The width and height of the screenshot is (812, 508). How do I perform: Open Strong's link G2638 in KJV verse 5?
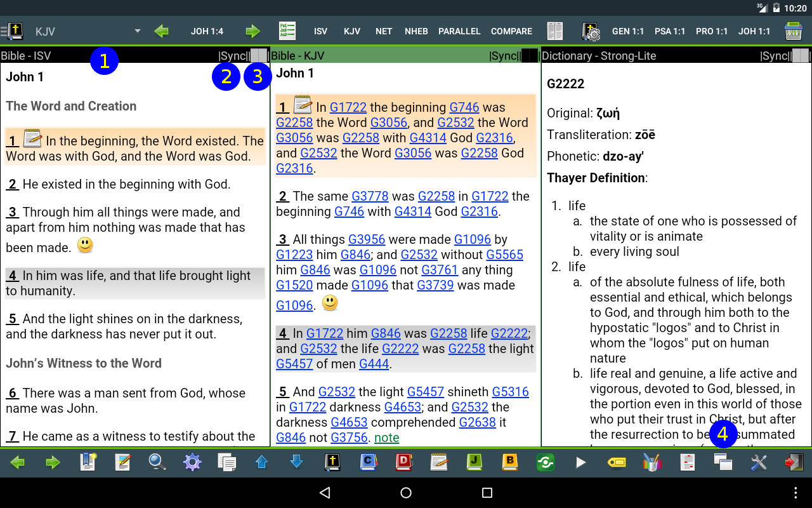[x=478, y=422]
